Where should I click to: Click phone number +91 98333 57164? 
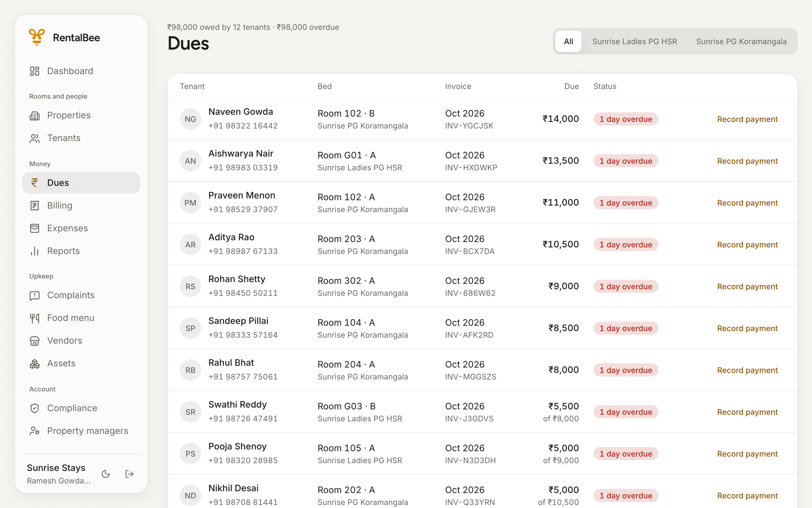243,335
